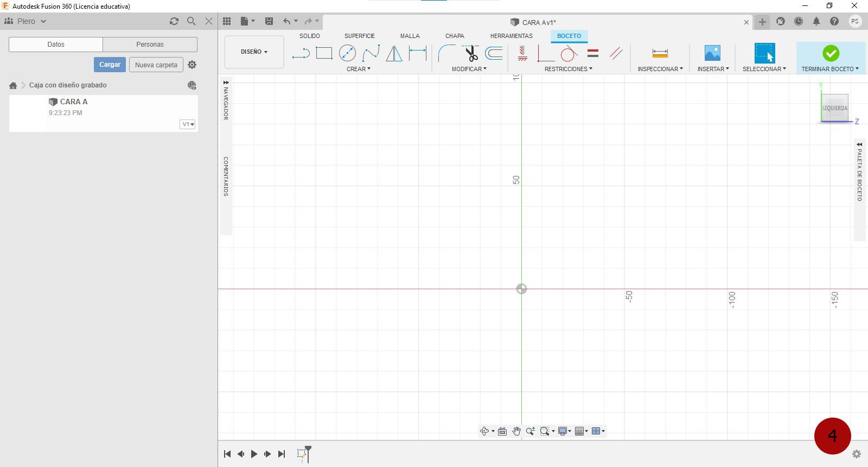Apply the Tangent constraint icon
This screenshot has width=868, height=467.
(569, 53)
